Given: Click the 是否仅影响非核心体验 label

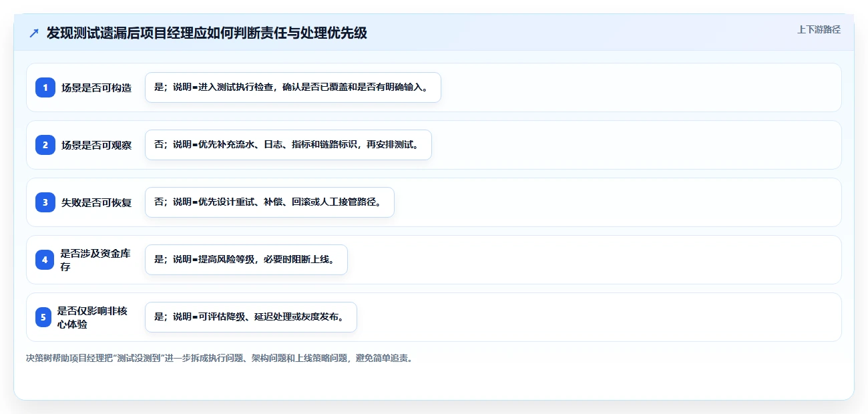Looking at the screenshot, I should pyautogui.click(x=93, y=317).
